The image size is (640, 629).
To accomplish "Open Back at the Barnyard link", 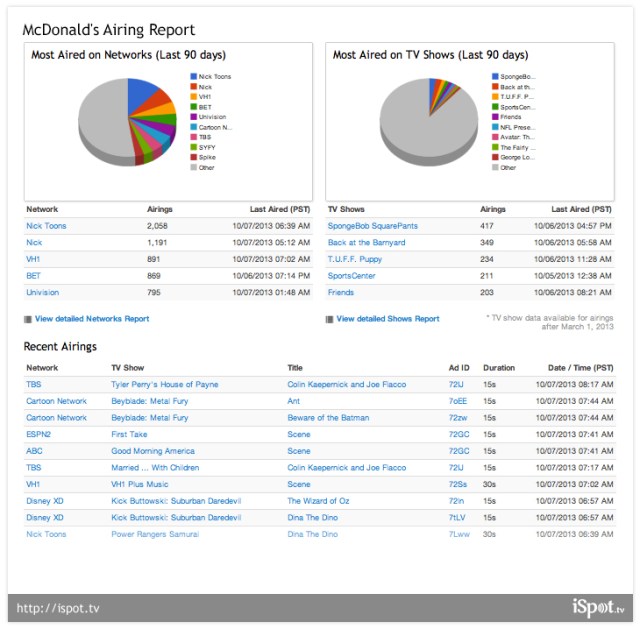I will tap(367, 242).
